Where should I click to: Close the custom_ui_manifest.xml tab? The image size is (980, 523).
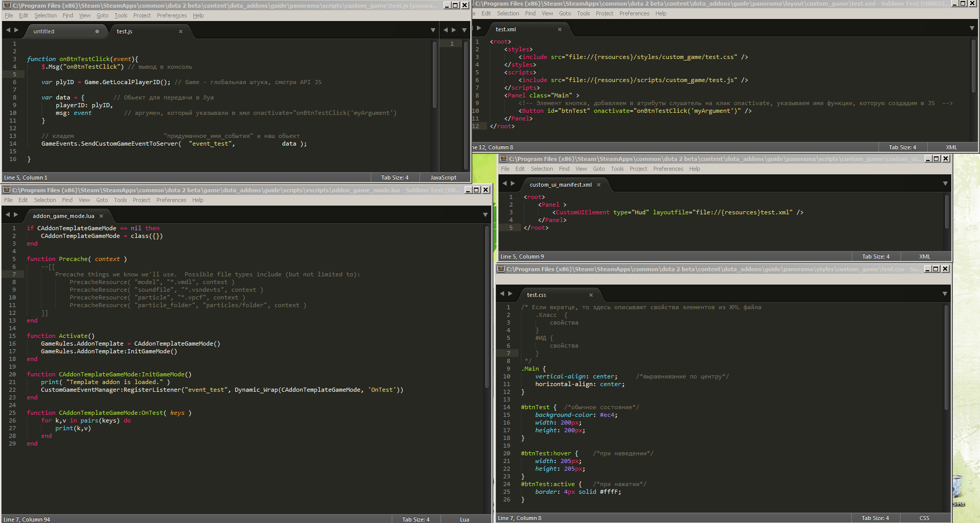point(598,185)
